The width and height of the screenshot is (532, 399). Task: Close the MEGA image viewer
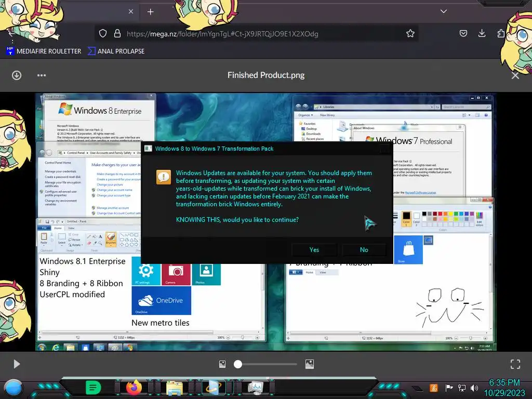click(x=515, y=75)
